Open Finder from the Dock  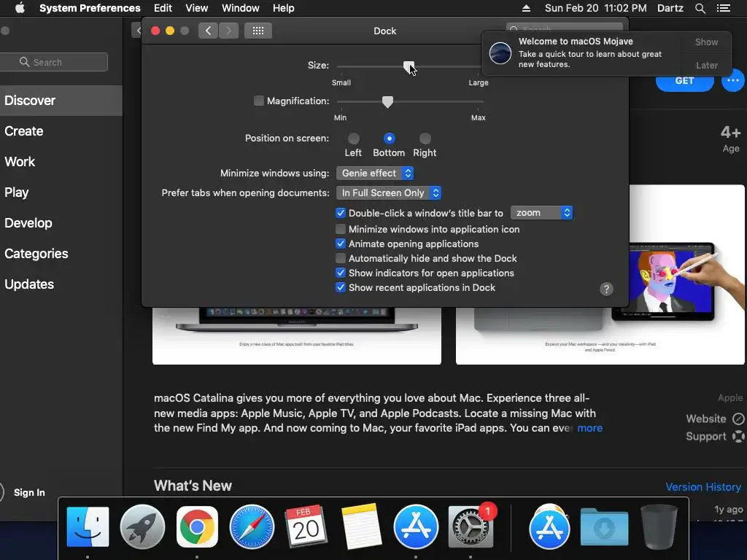[88, 526]
